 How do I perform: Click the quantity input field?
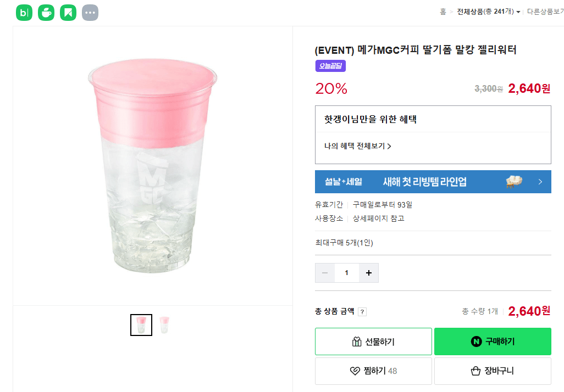346,272
